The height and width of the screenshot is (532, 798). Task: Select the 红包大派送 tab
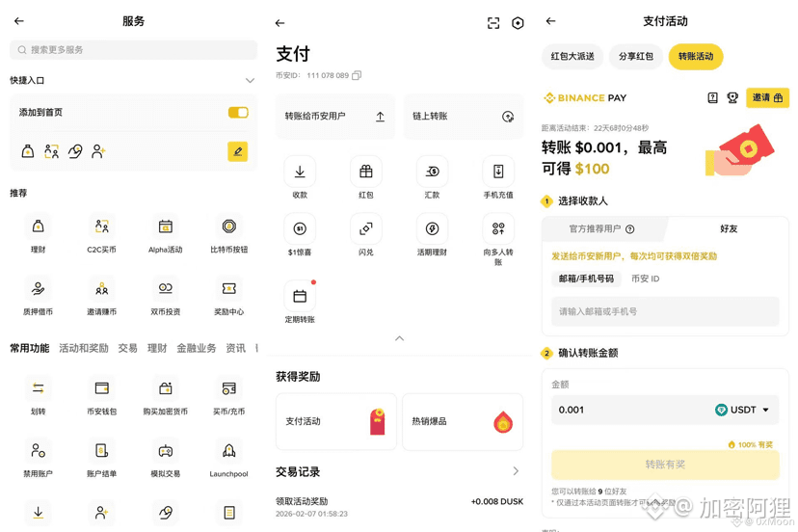(x=572, y=56)
